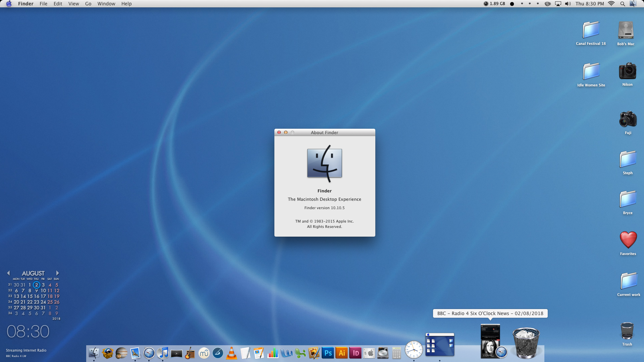Open Calculator in the dock
Screen dimensions: 644x362
coord(396,353)
